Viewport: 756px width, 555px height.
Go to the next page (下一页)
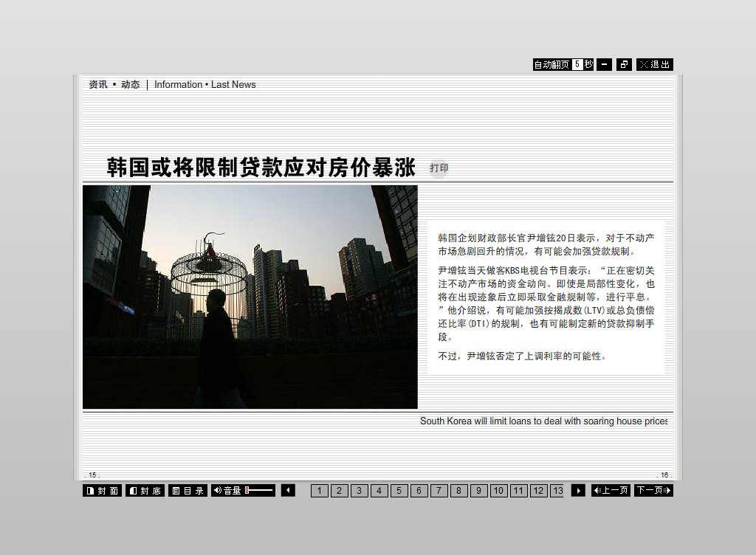pos(653,491)
